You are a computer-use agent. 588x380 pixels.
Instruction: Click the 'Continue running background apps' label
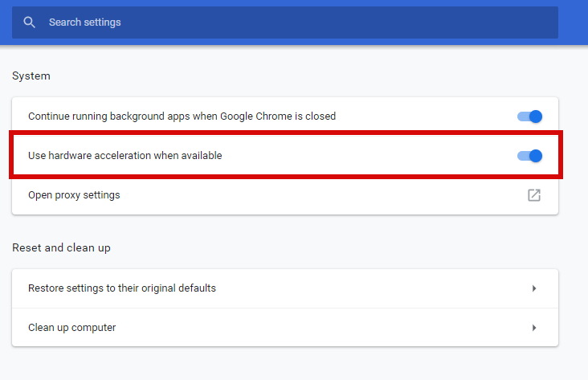click(x=182, y=116)
